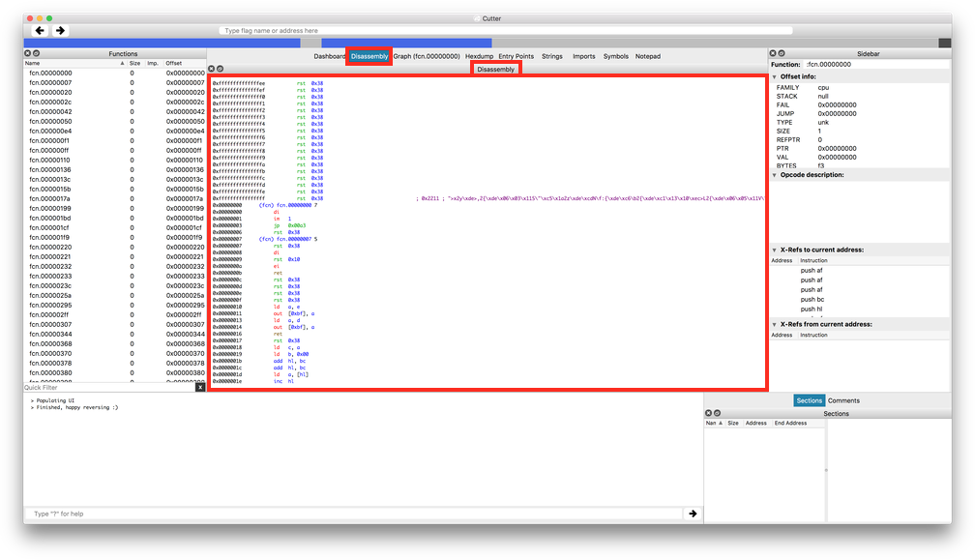The image size is (975, 560).
Task: Float the Sections panel
Action: 717,413
